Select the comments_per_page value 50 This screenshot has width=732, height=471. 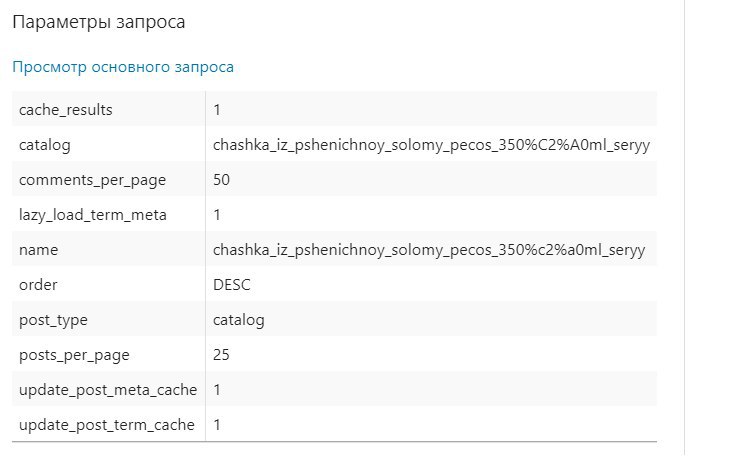(222, 180)
